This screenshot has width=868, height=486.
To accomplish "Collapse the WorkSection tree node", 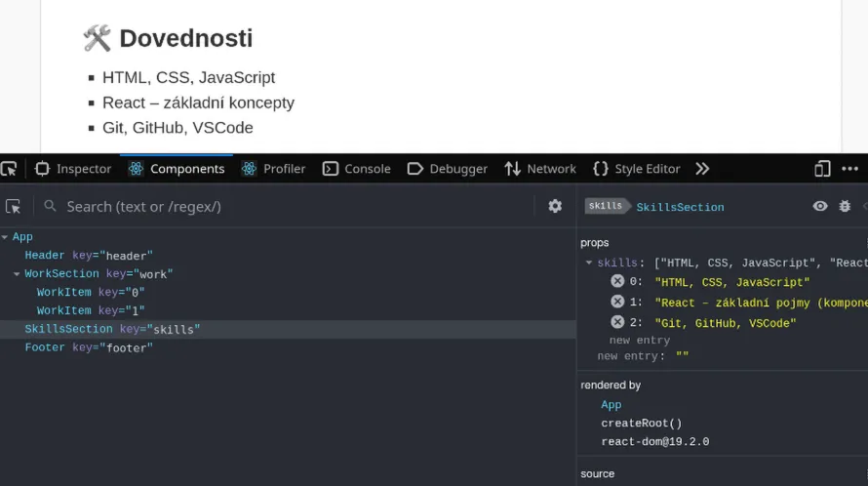I will [18, 274].
